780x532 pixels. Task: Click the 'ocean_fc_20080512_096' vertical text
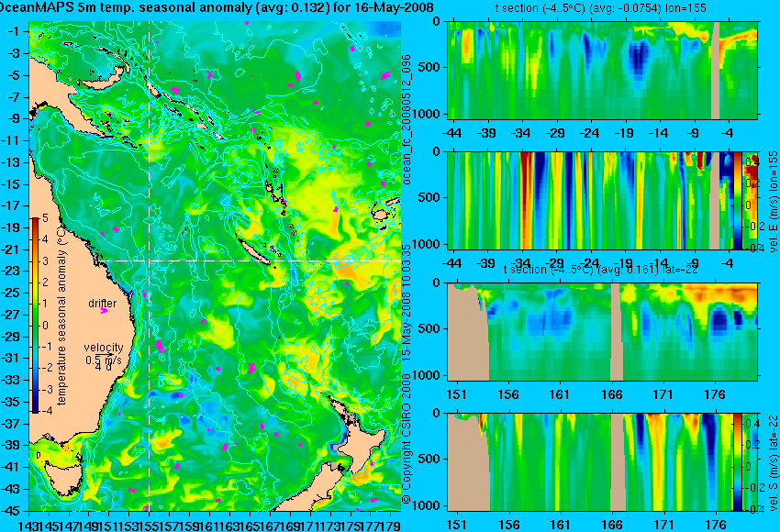pyautogui.click(x=407, y=119)
